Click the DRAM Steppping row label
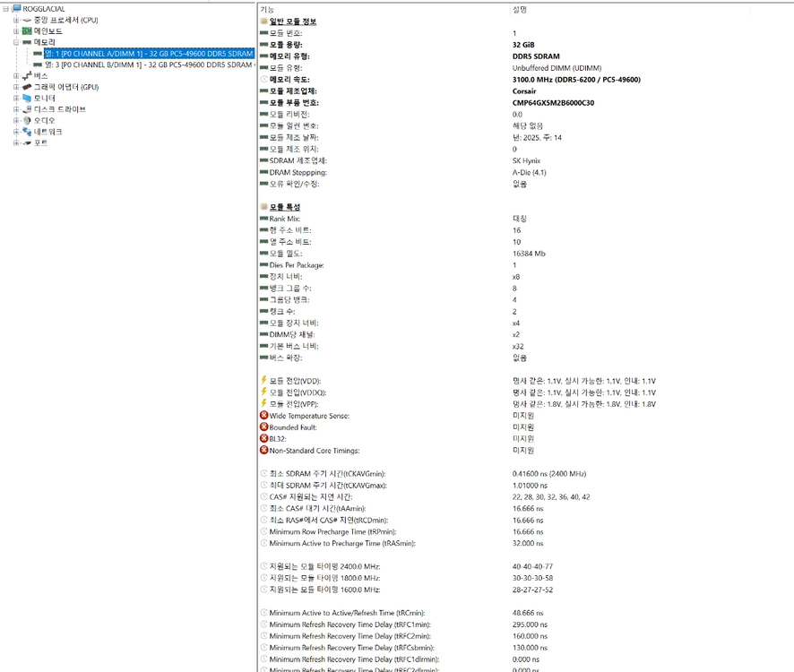 point(298,172)
